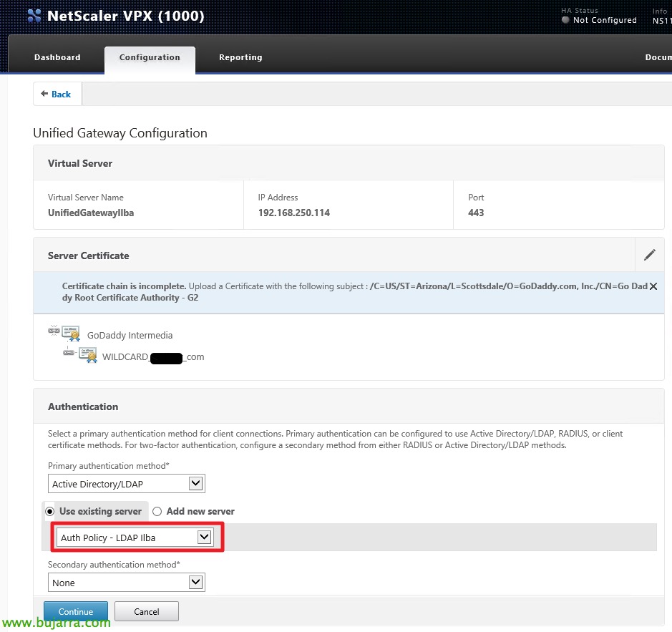Switch to the Reporting tab

240,57
